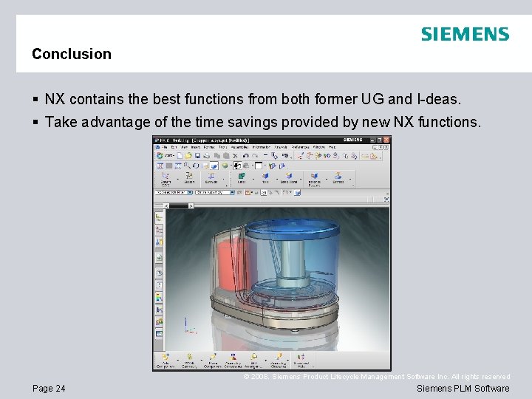Click the Copy icon
The width and height of the screenshot is (532, 399).
click(216, 156)
